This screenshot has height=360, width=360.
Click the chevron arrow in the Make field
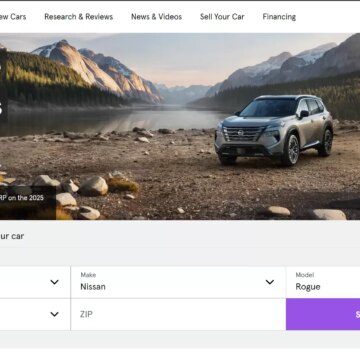(x=270, y=282)
